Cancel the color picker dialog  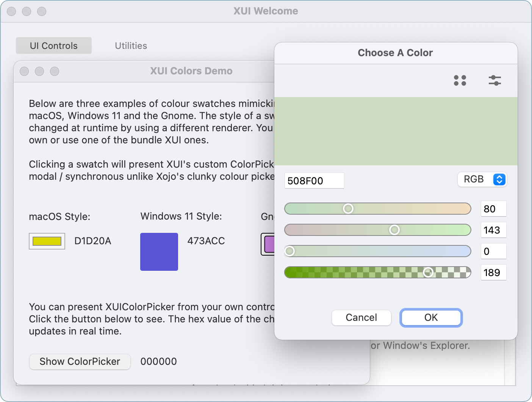[361, 317]
